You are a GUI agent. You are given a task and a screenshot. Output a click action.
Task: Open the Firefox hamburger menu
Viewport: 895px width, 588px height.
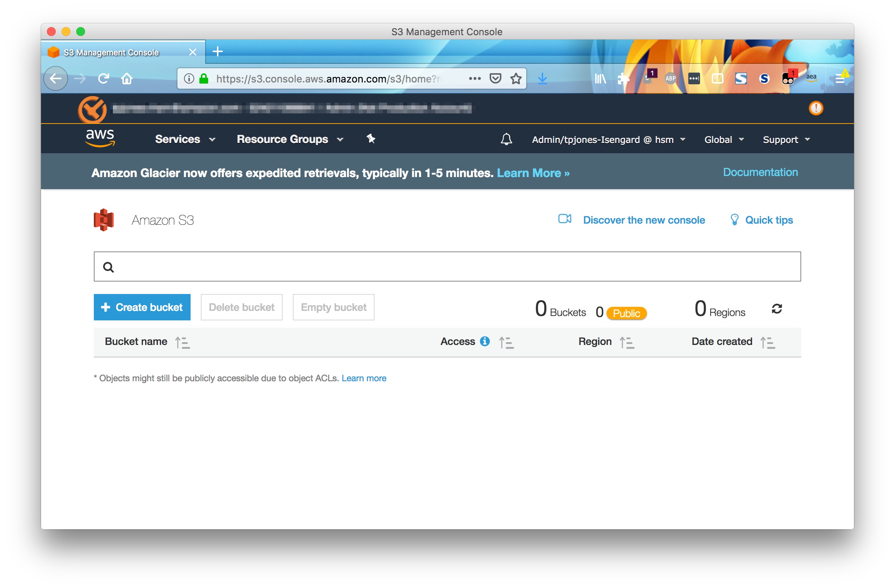coord(840,78)
